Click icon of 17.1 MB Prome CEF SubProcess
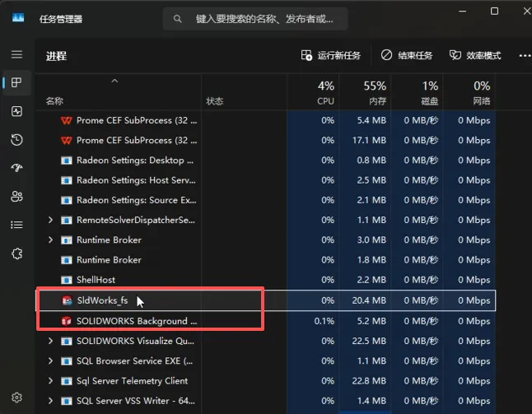 [67, 141]
